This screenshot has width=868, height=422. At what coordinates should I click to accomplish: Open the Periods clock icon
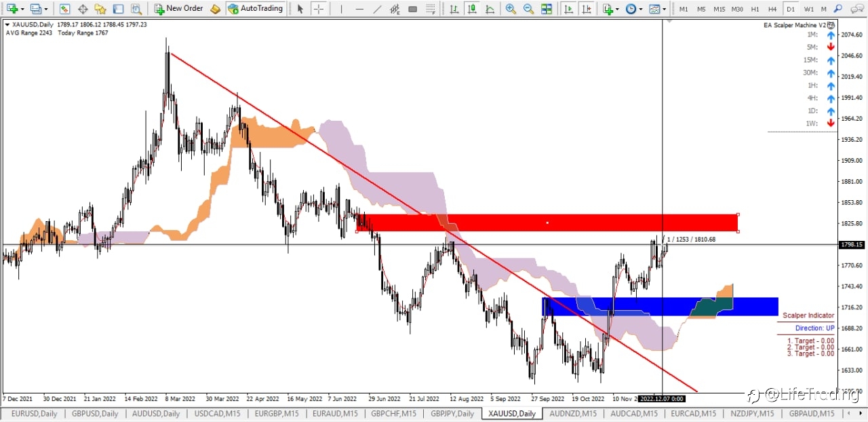point(631,9)
